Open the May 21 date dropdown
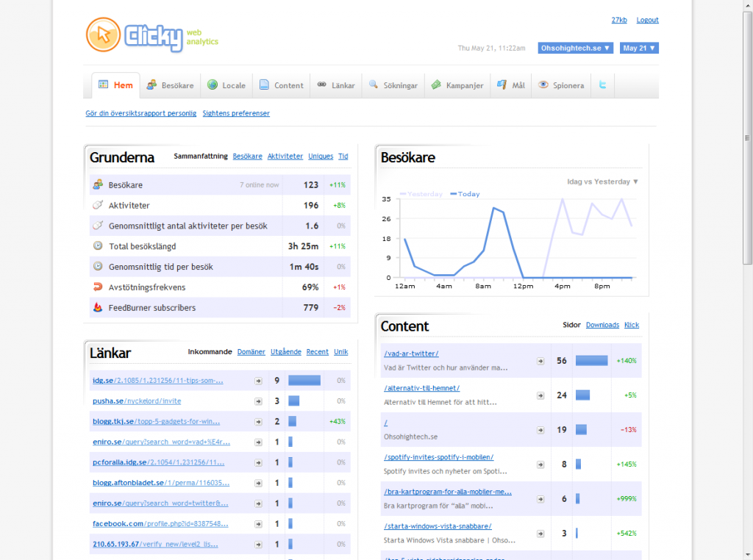Viewport: 753px width, 560px height. (x=639, y=48)
